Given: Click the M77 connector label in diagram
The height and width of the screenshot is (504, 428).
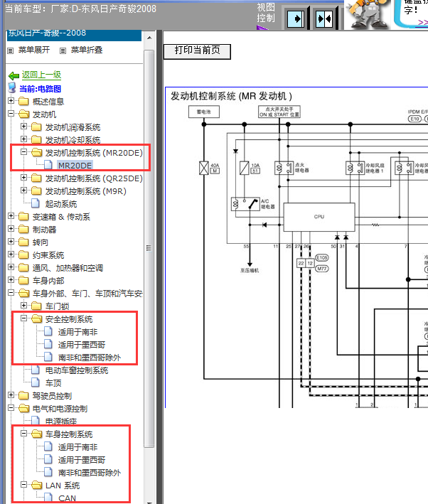Looking at the screenshot, I should (x=322, y=269).
